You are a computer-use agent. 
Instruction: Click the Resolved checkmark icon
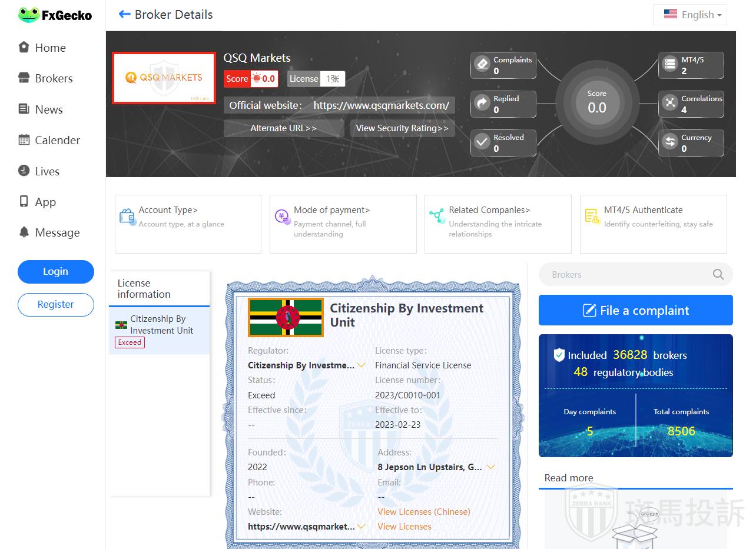coord(482,142)
